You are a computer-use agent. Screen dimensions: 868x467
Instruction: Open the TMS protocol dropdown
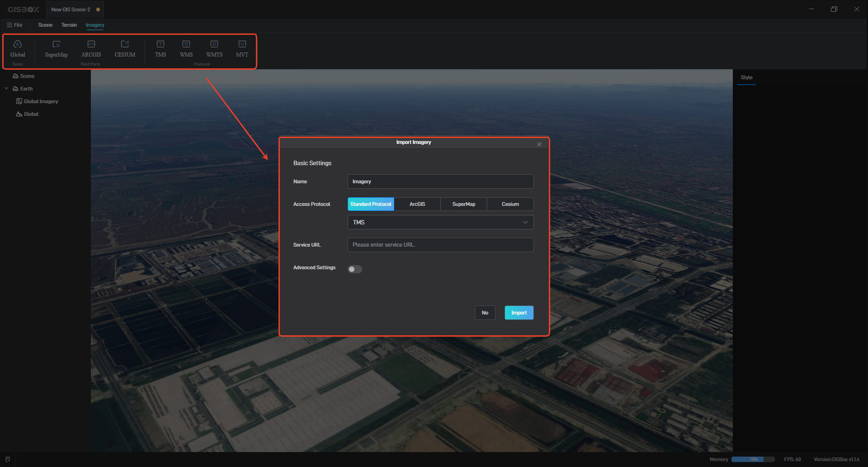tap(440, 222)
